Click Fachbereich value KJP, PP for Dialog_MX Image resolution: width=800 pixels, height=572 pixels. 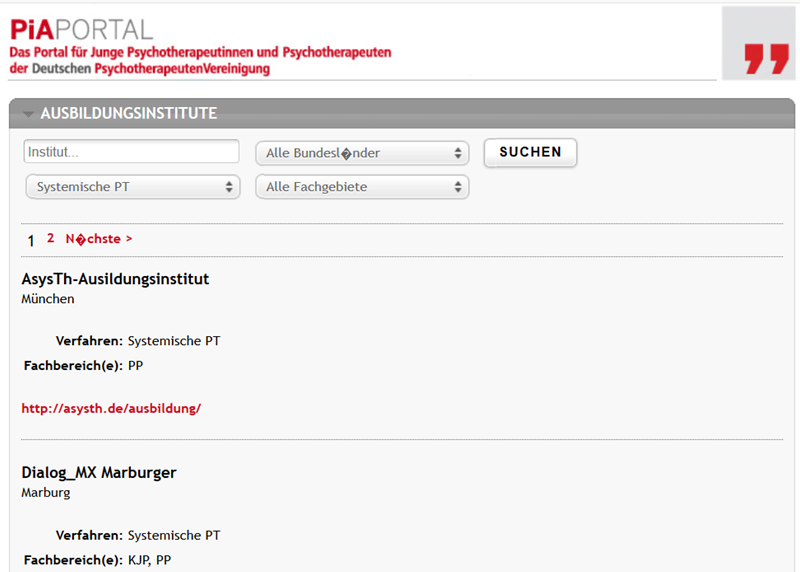pos(149,560)
